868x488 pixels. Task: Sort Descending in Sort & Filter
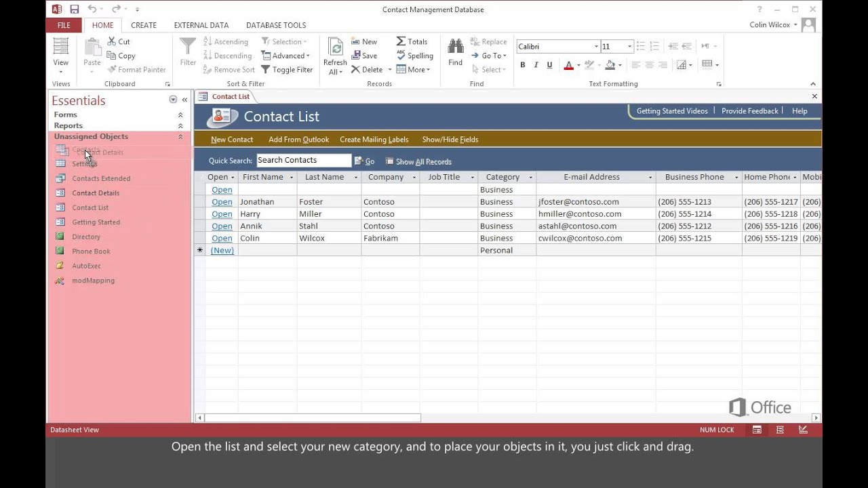click(x=227, y=56)
